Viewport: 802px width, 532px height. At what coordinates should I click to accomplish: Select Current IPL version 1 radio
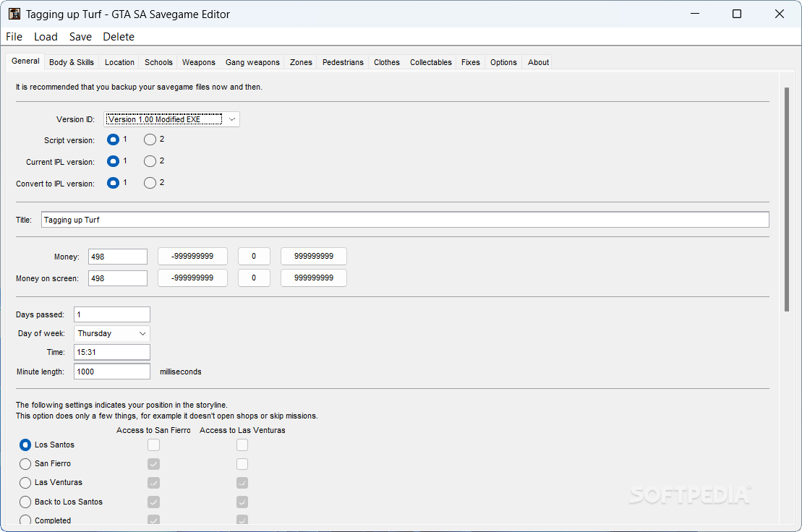click(113, 161)
